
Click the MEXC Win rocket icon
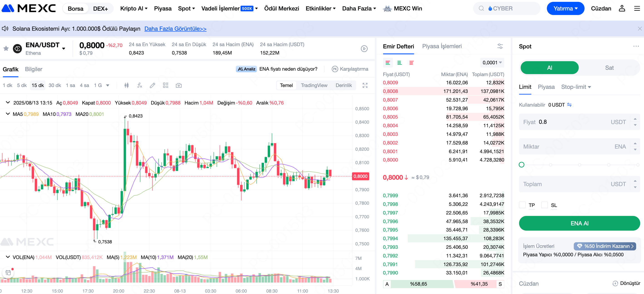[387, 8]
